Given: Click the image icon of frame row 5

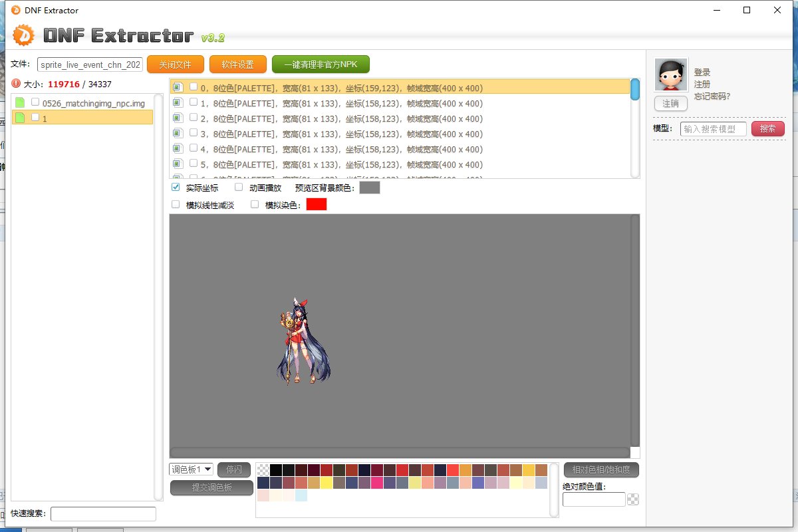Looking at the screenshot, I should [x=178, y=164].
